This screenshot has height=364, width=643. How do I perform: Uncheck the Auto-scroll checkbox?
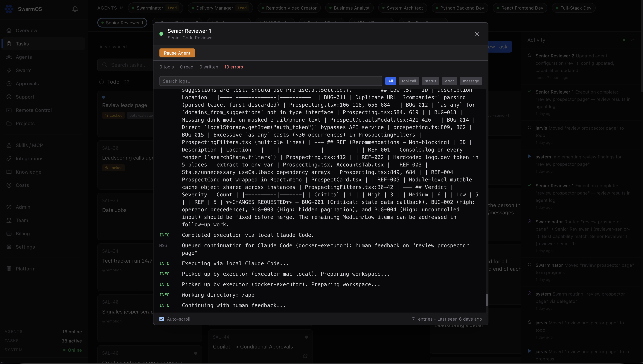point(162,319)
